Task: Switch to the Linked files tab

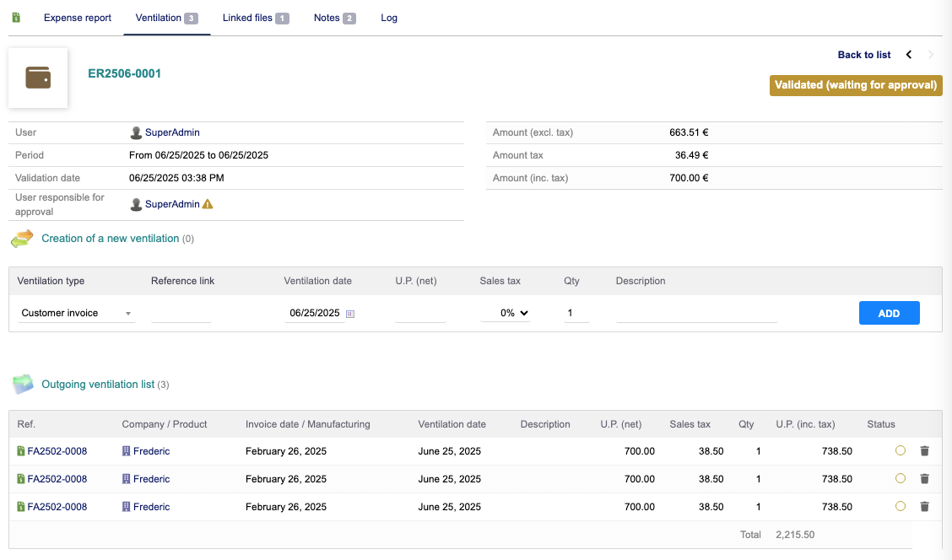Action: pyautogui.click(x=255, y=18)
